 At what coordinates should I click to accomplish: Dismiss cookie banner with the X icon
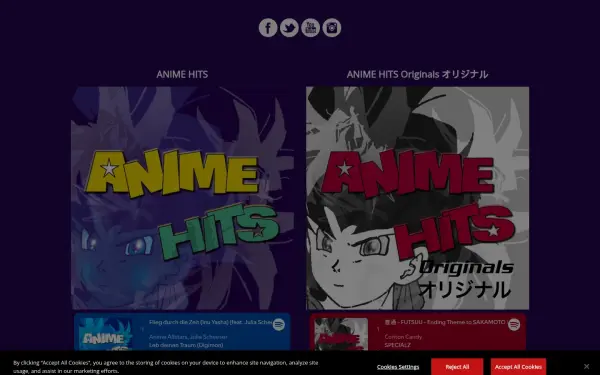[x=586, y=366]
